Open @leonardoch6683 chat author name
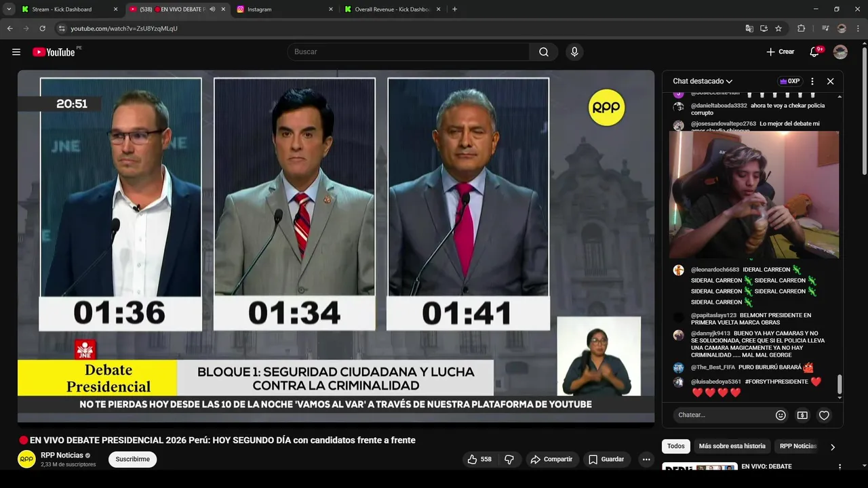This screenshot has height=488, width=868. (715, 270)
